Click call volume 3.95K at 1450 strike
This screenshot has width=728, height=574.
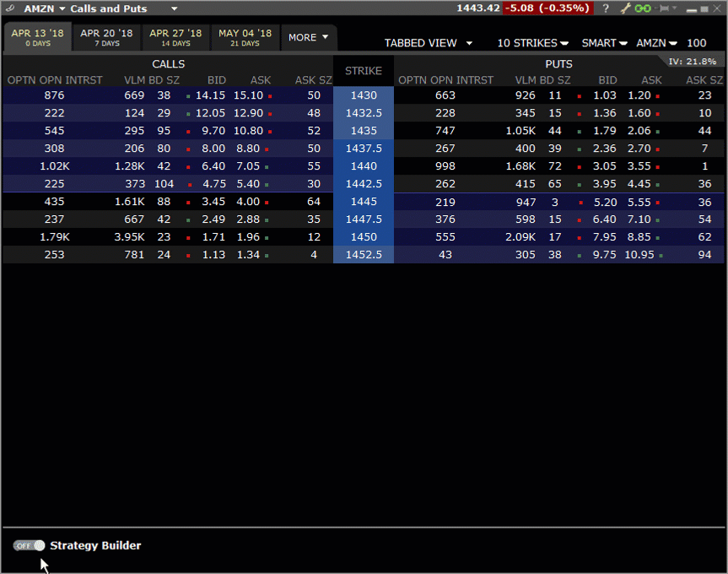coord(130,237)
